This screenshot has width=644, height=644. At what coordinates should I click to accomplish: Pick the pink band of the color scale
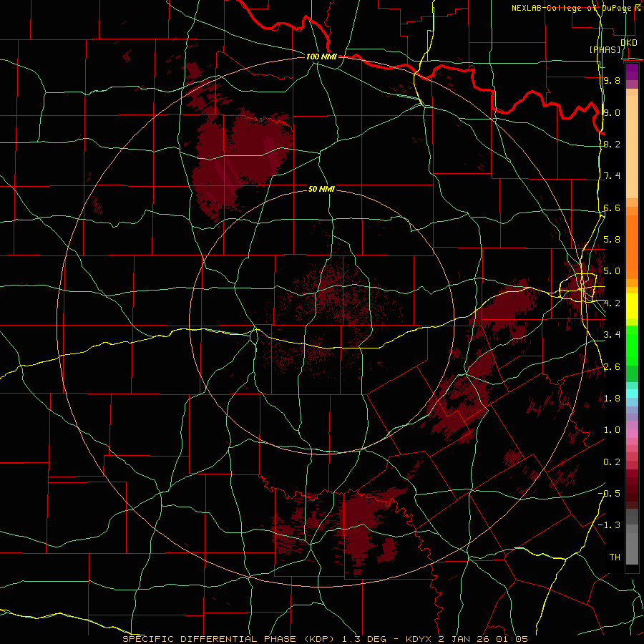[x=632, y=434]
